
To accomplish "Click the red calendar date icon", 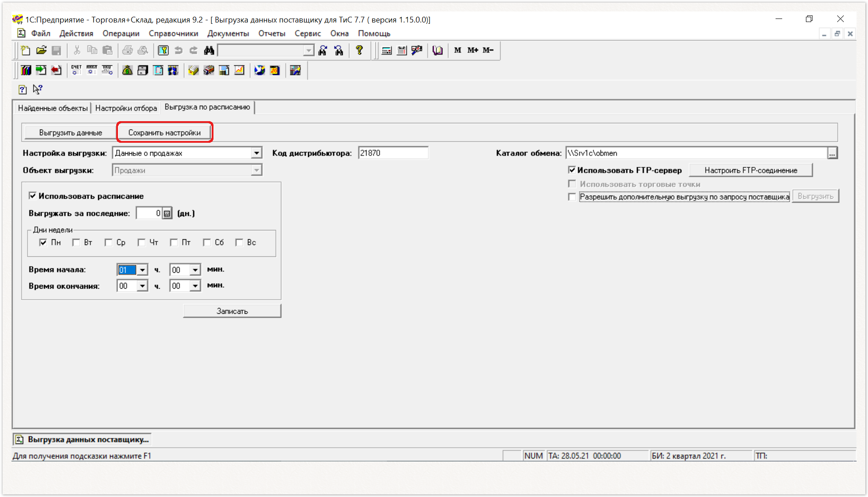I will [275, 70].
